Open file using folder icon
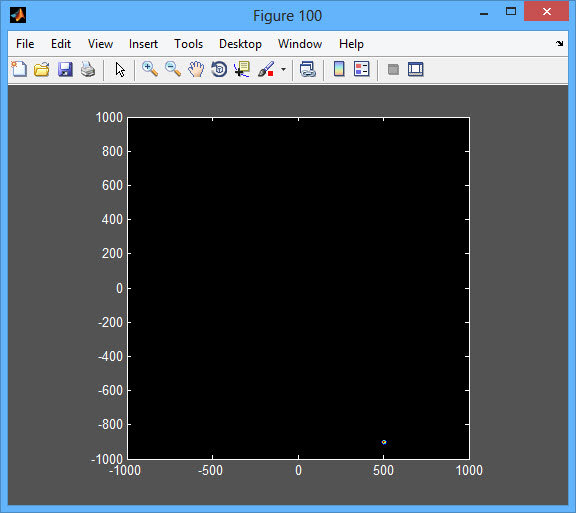The width and height of the screenshot is (576, 513). tap(42, 69)
